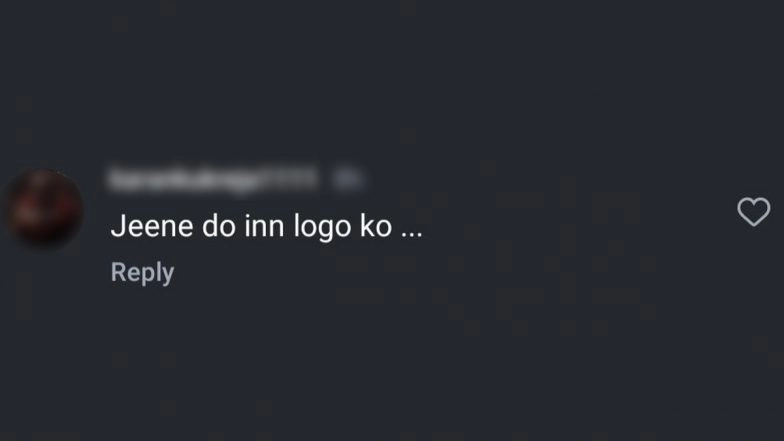This screenshot has height=441, width=784.
Task: Open the commenter's round profile picture
Action: click(x=44, y=208)
